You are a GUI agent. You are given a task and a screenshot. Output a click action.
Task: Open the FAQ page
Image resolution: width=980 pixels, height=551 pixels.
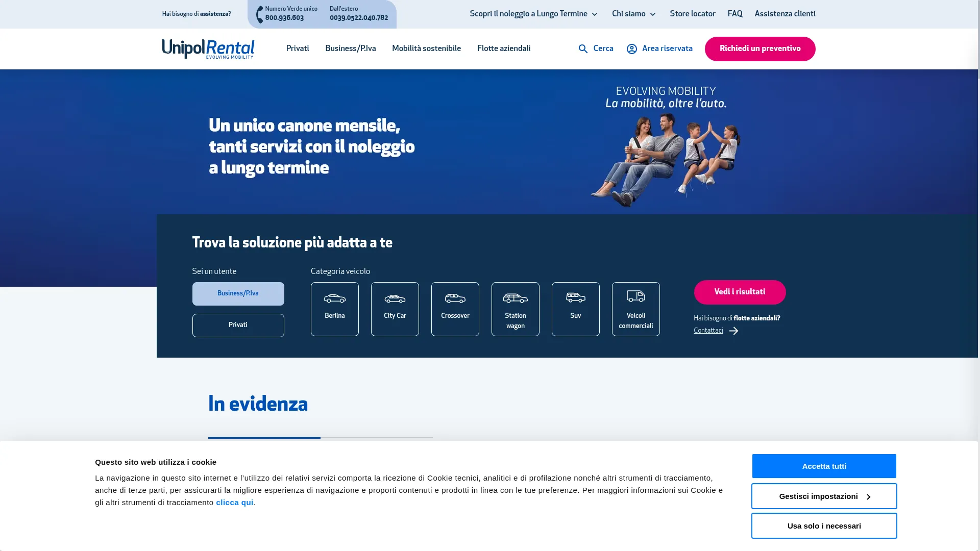point(735,14)
